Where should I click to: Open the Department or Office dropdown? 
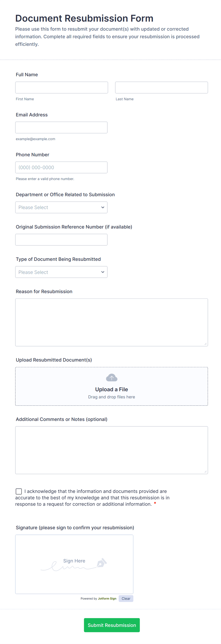tap(61, 207)
